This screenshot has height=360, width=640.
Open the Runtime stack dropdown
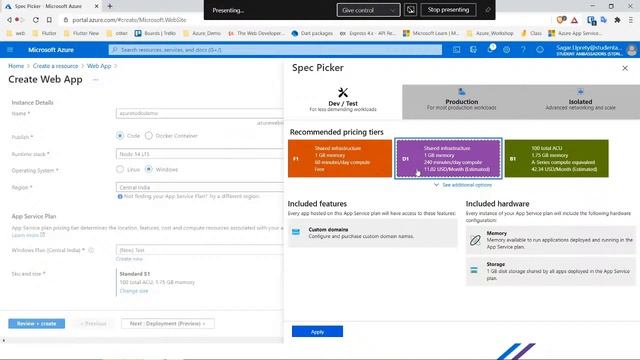pyautogui.click(x=199, y=154)
